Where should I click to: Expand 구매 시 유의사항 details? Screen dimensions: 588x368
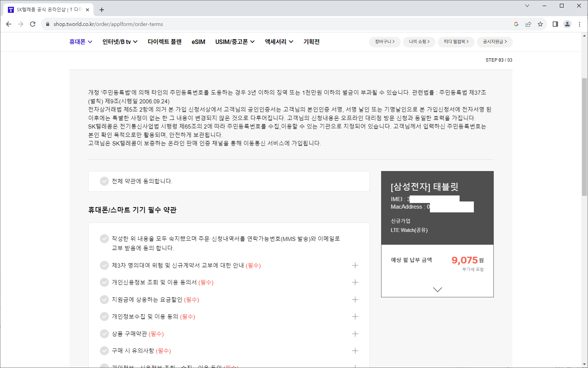coord(355,351)
